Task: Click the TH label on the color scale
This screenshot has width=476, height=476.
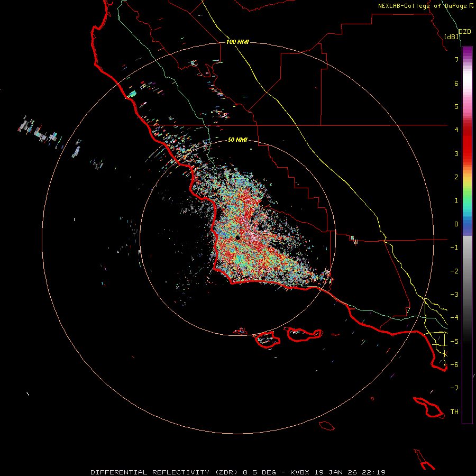Action: [454, 412]
